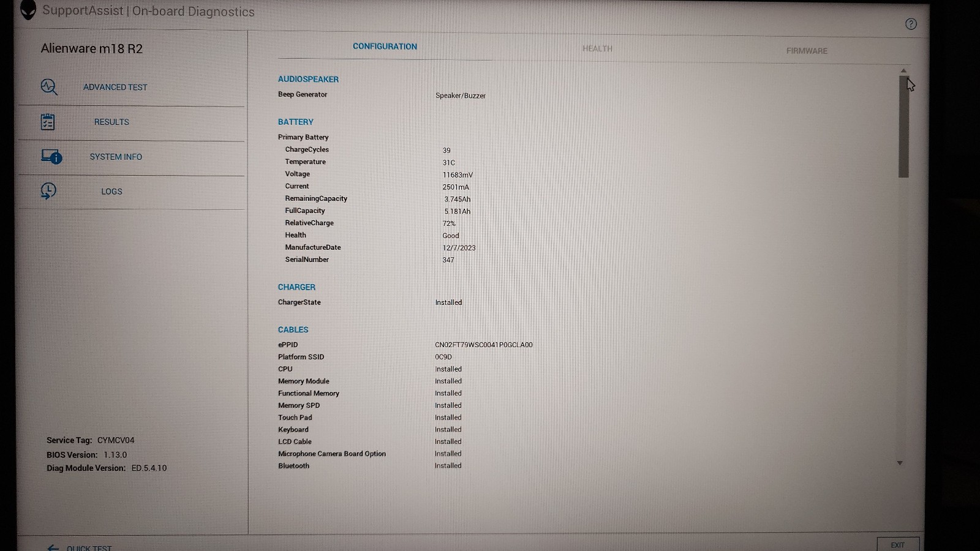
Task: Click the FullCapacity value 5.181Ah
Action: point(458,211)
